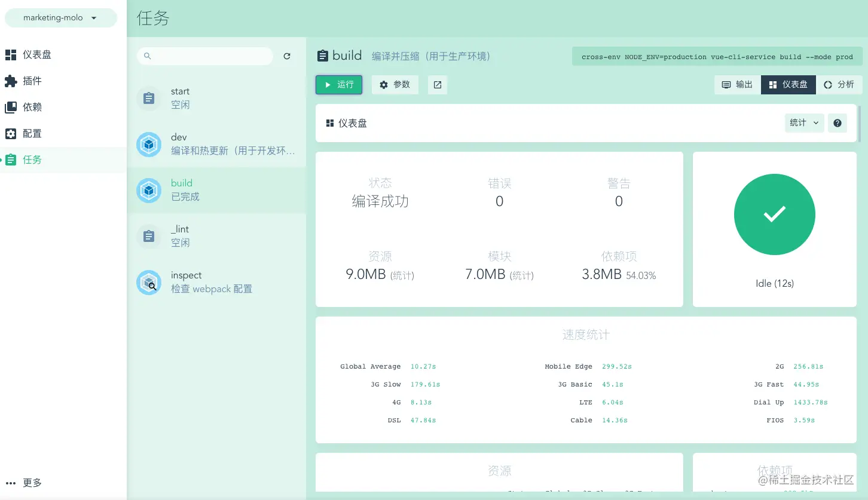Click the 检查 webpack 配置 description
The height and width of the screenshot is (500, 868).
pos(212,289)
